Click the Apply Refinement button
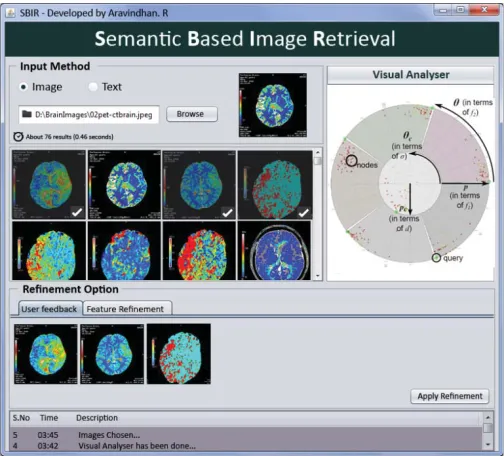 (450, 396)
